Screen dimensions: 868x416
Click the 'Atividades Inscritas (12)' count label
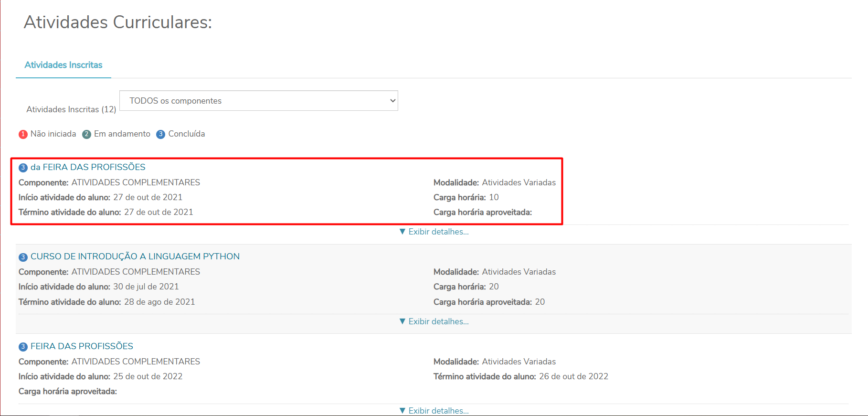point(71,109)
